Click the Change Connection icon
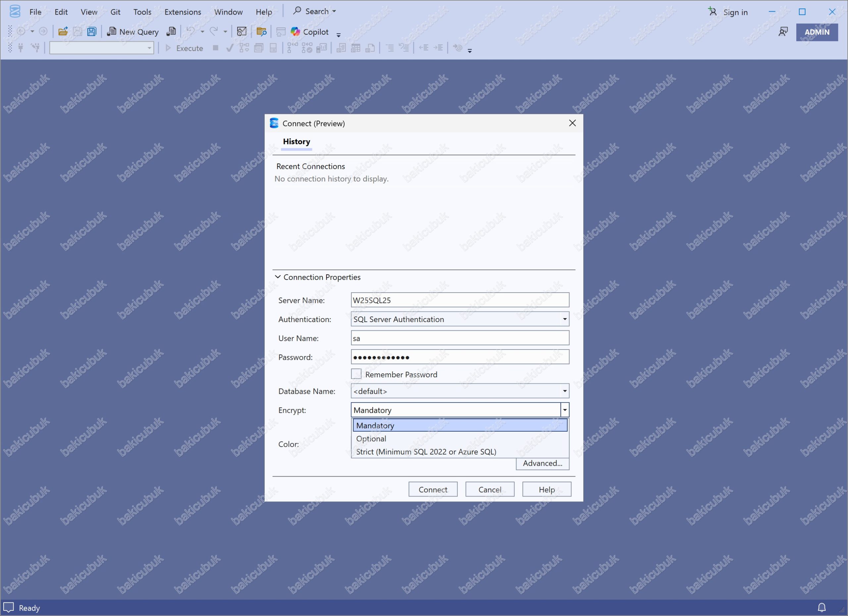Viewport: 848px width, 616px height. pyautogui.click(x=35, y=48)
